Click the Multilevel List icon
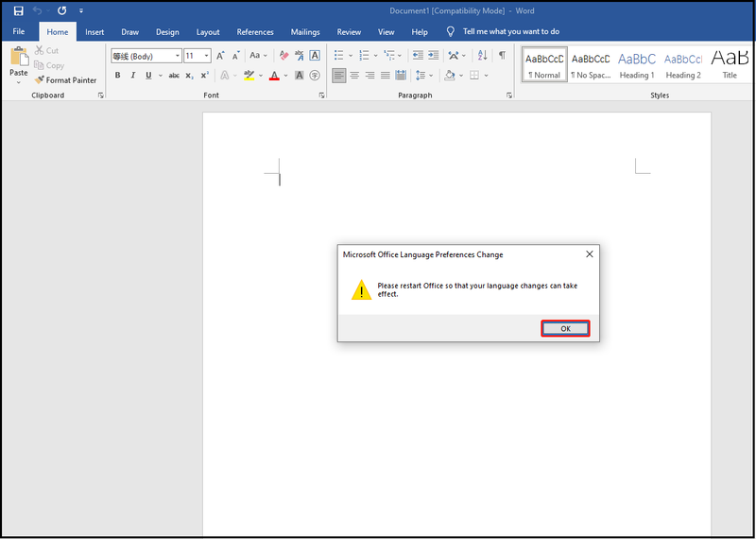 coord(389,56)
